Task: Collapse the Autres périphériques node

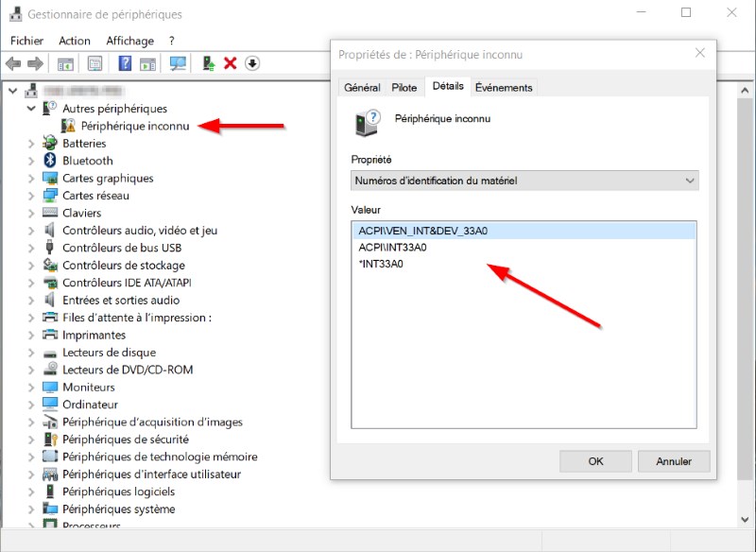Action: tap(31, 109)
